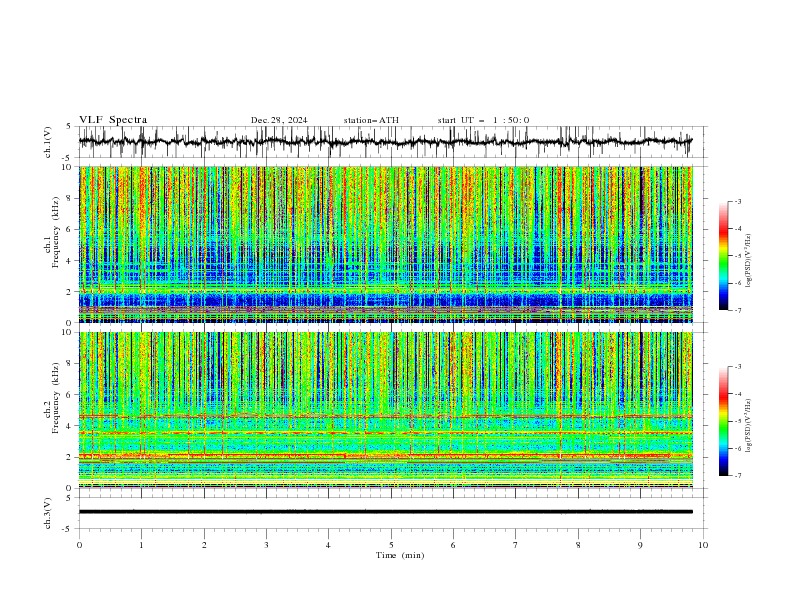Click the time axis tick label "1"

[141, 545]
